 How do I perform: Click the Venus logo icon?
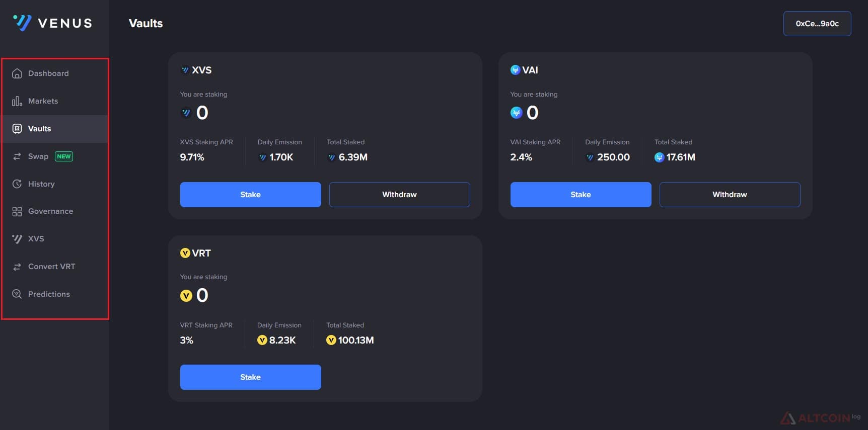coord(22,23)
